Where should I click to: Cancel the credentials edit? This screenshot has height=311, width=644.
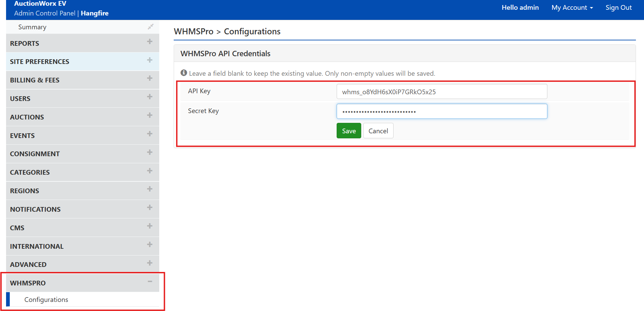378,131
